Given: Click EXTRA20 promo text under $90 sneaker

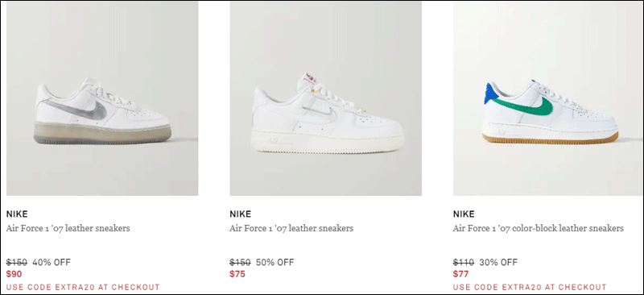Looking at the screenshot, I should pyautogui.click(x=83, y=287).
